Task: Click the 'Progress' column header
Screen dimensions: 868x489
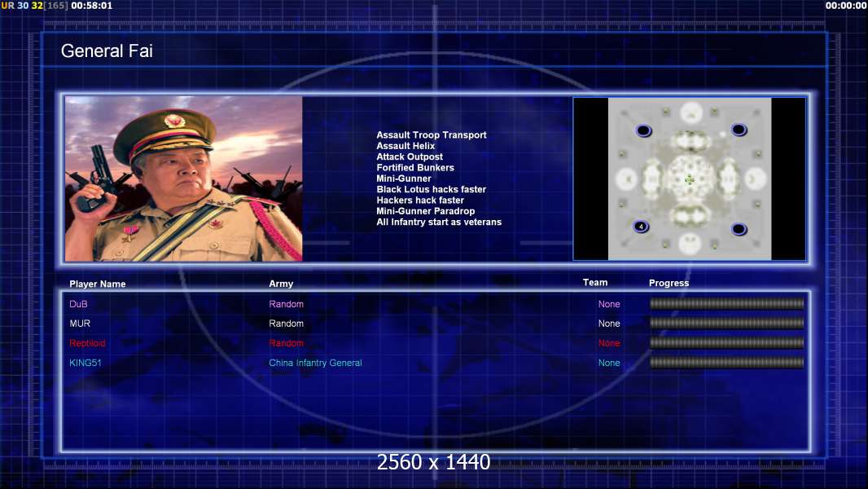Action: click(x=669, y=283)
